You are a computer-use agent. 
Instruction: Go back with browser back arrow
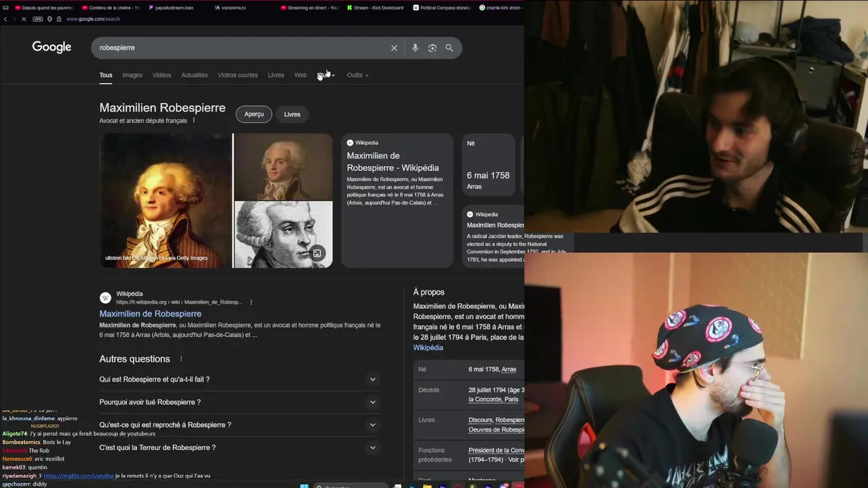[5, 19]
